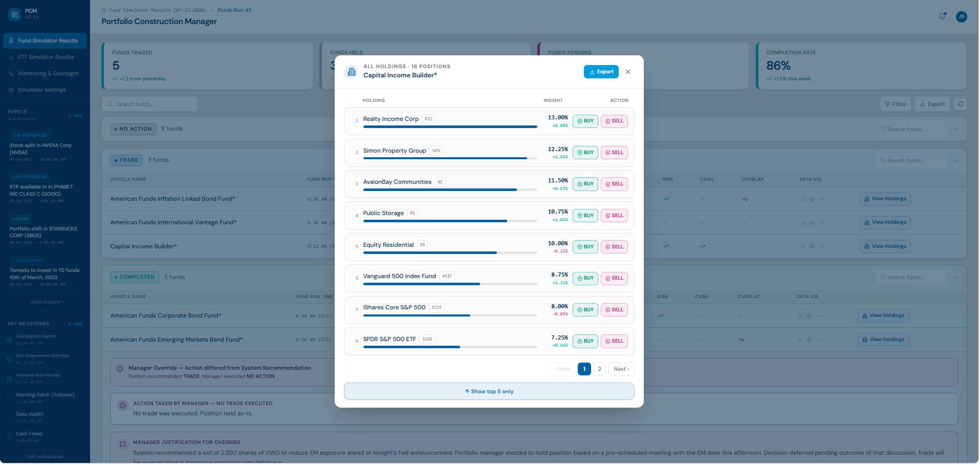
Task: Open the Filter options
Action: coord(895,104)
